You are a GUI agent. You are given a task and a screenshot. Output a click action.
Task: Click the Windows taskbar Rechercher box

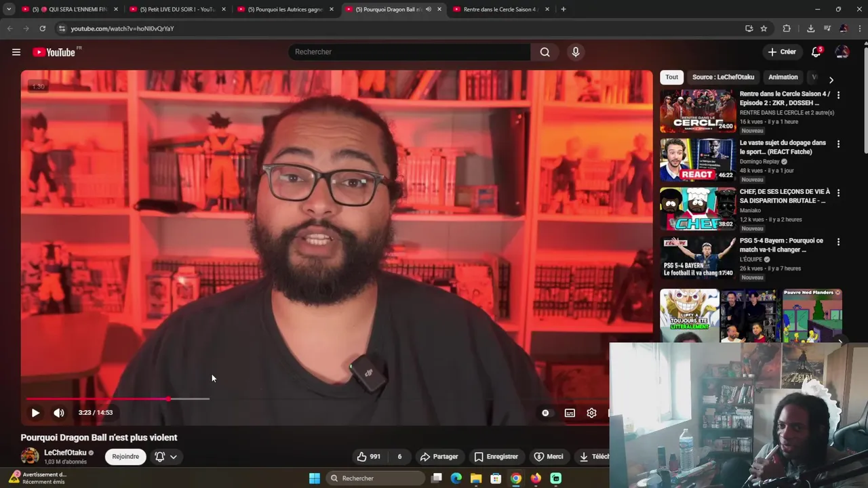[375, 479]
